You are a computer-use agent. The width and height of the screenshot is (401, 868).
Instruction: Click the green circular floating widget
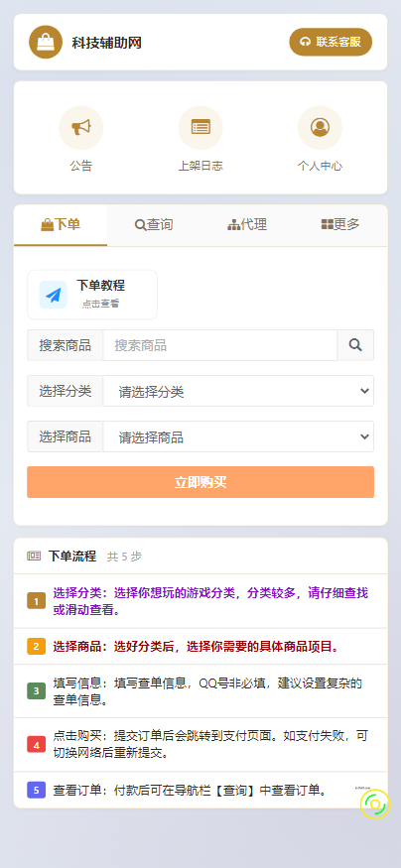point(375,804)
